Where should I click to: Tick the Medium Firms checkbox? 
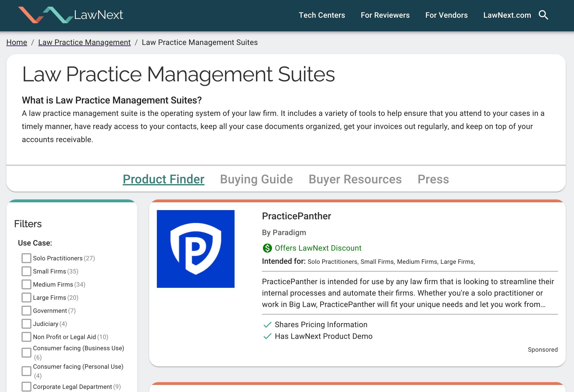coord(26,284)
